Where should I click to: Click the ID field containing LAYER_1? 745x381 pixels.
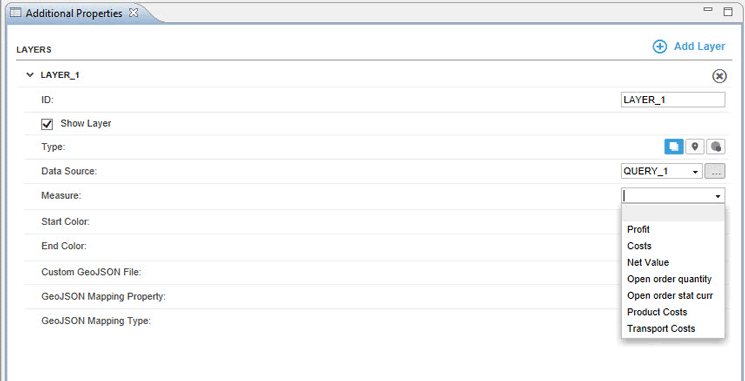(x=673, y=100)
